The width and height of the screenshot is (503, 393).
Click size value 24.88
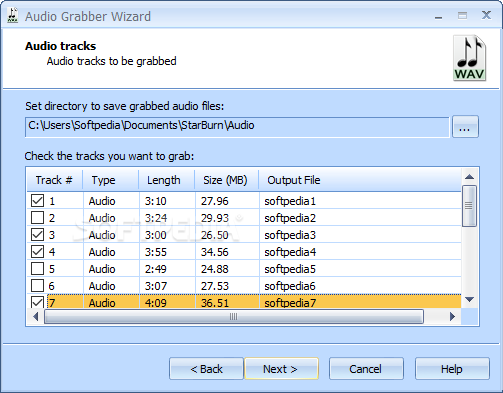point(215,269)
